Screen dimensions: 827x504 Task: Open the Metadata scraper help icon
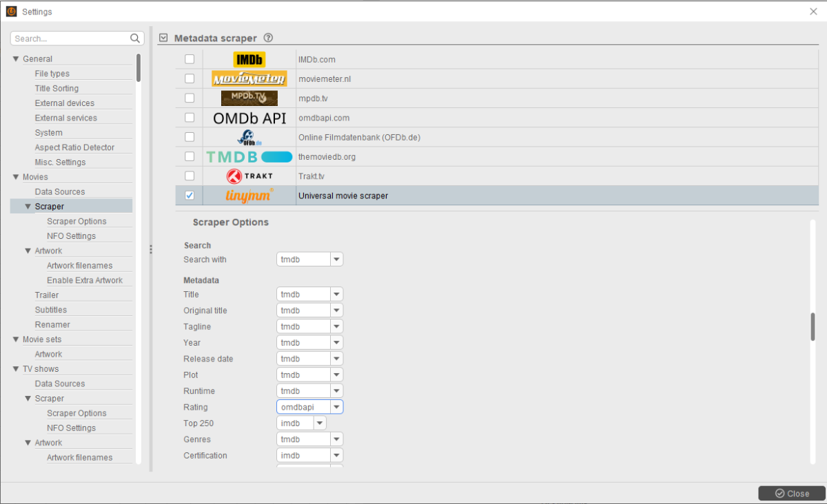click(268, 38)
